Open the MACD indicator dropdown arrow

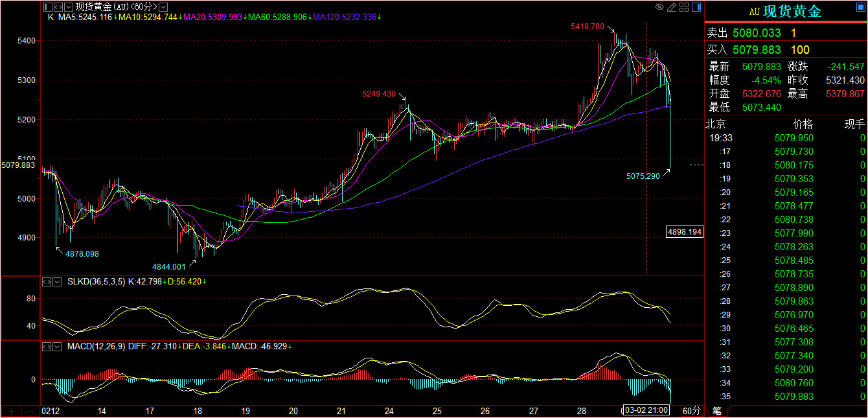(58, 347)
